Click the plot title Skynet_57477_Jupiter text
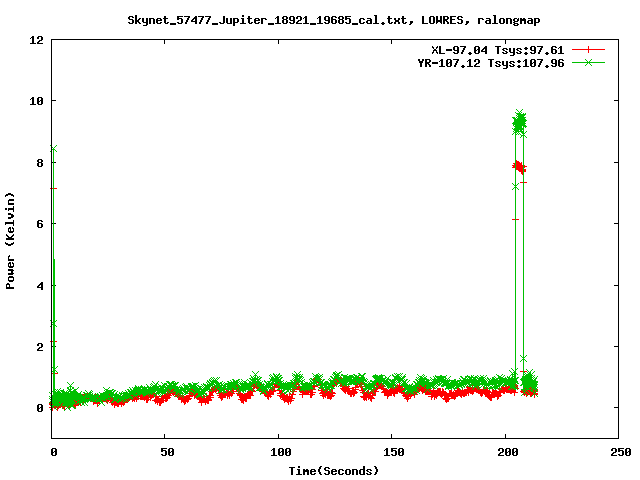Screen dimensions: 640x480 coord(333,20)
